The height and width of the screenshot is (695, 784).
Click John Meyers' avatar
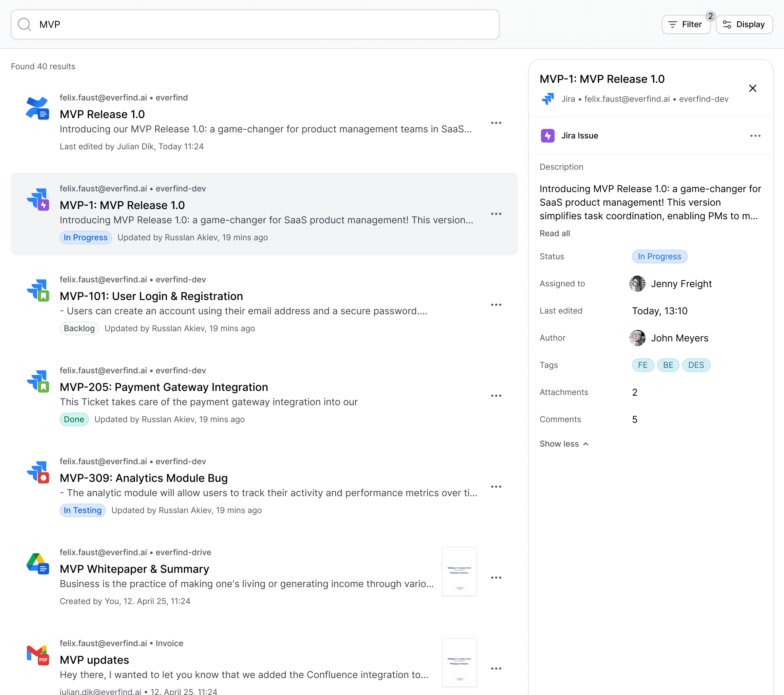(x=637, y=338)
